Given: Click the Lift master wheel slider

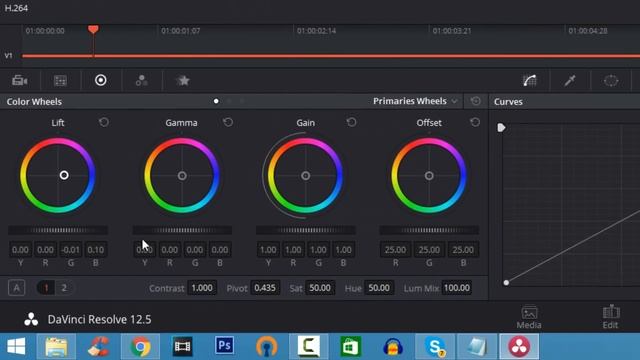Looking at the screenshot, I should point(58,230).
